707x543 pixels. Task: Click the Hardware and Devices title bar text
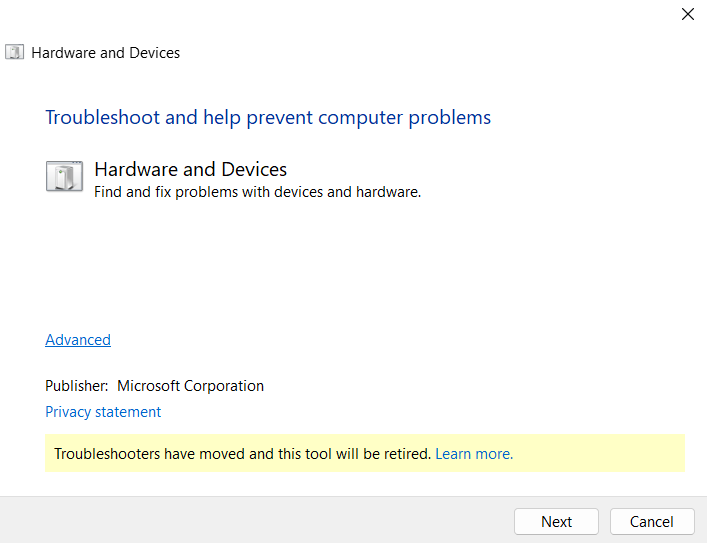click(106, 53)
